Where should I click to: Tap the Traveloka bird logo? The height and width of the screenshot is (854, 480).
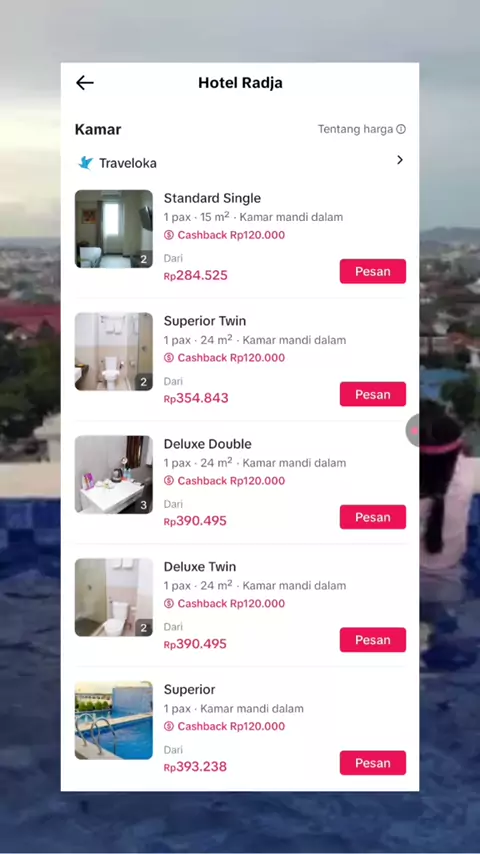(x=86, y=162)
